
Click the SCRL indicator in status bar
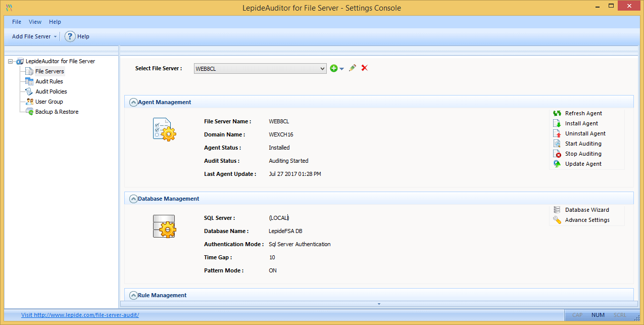point(620,315)
